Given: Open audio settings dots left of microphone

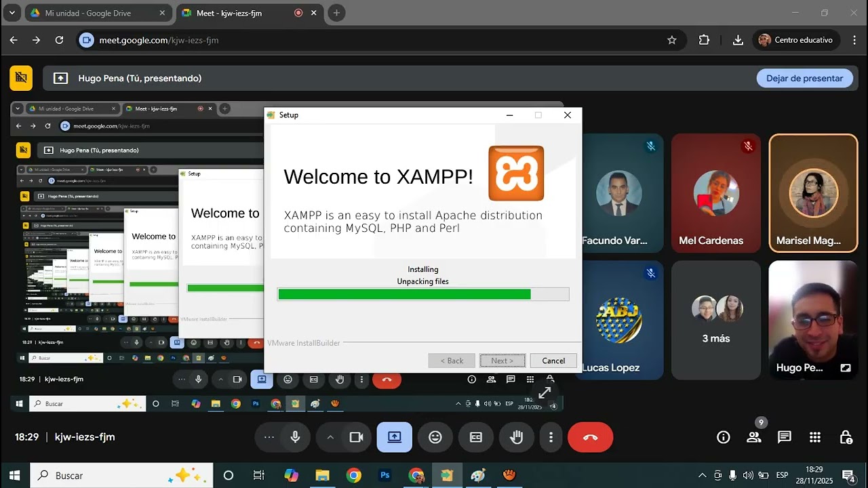Looking at the screenshot, I should (269, 437).
